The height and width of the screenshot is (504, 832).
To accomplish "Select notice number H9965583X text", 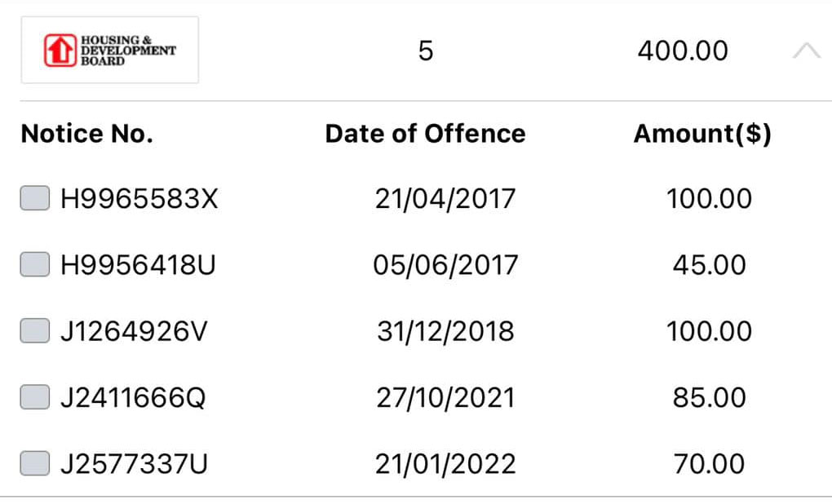I will point(139,199).
